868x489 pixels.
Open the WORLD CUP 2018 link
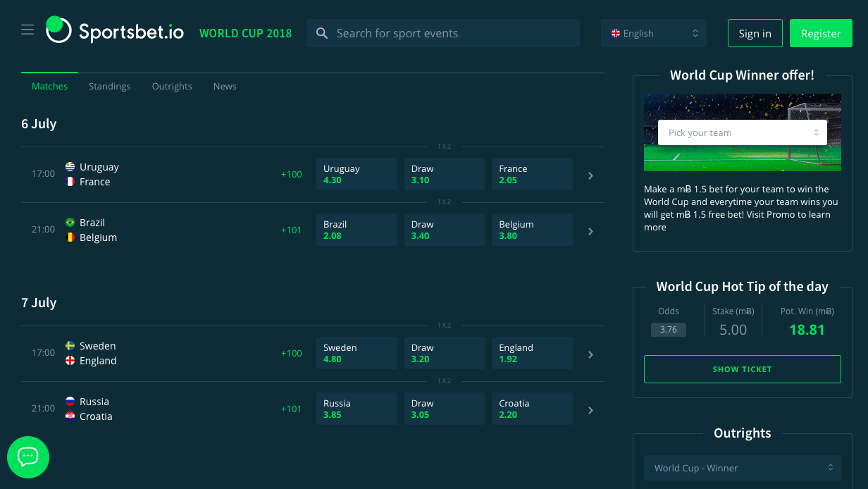246,33
